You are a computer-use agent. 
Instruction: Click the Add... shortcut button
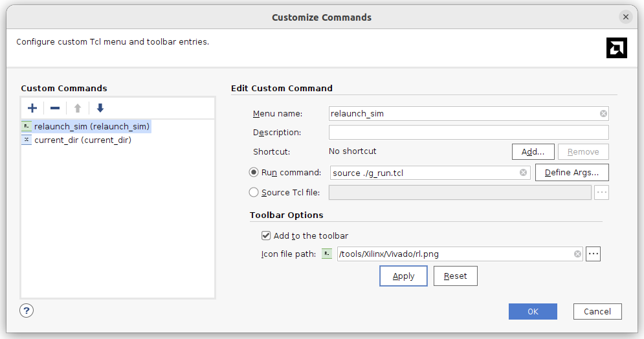click(533, 152)
